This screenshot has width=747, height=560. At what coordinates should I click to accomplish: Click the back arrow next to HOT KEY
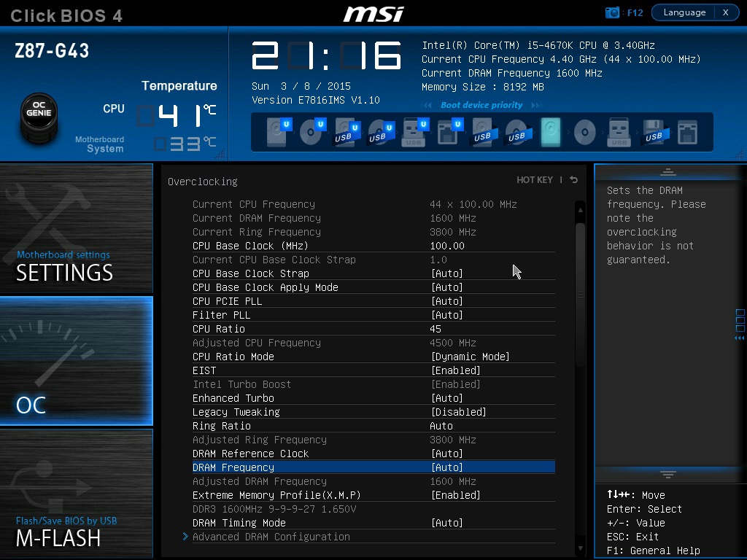tap(574, 179)
